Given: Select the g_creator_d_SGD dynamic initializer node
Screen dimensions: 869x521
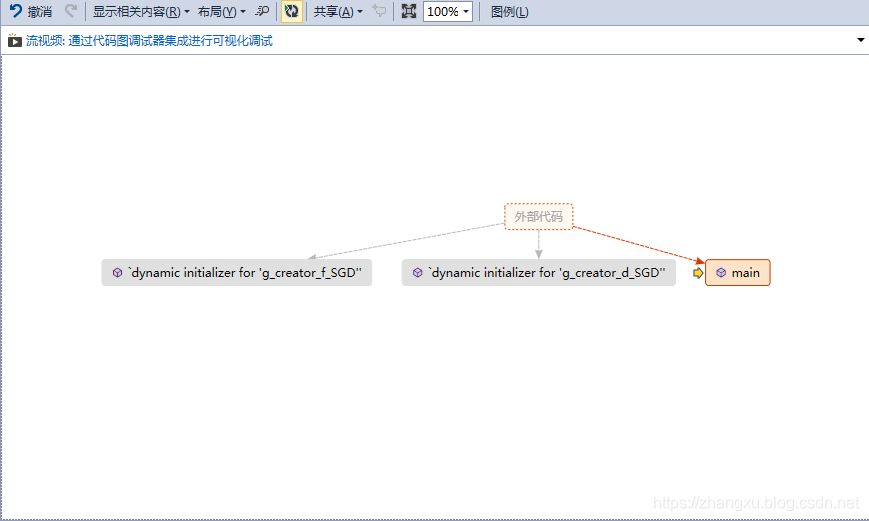Looking at the screenshot, I should 539,273.
